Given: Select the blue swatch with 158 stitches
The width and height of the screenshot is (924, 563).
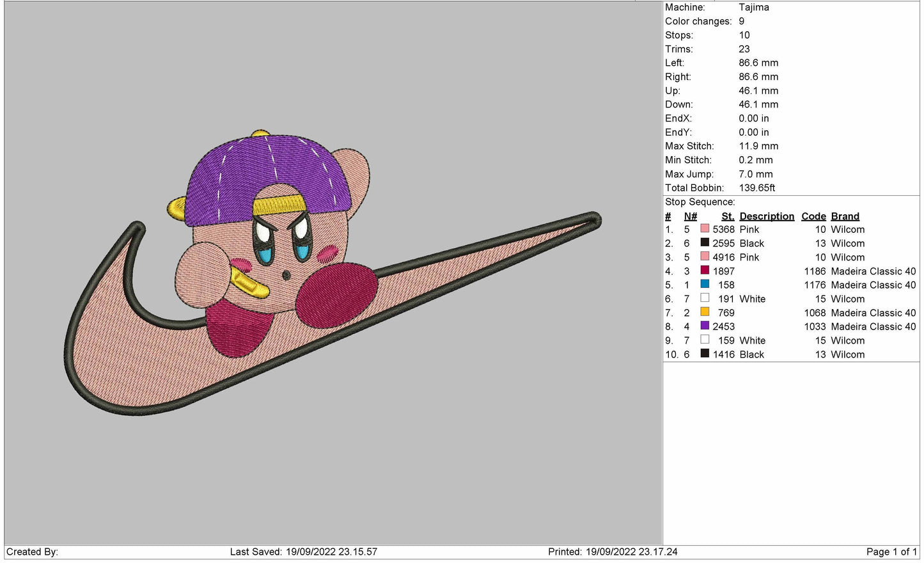Looking at the screenshot, I should tap(705, 285).
